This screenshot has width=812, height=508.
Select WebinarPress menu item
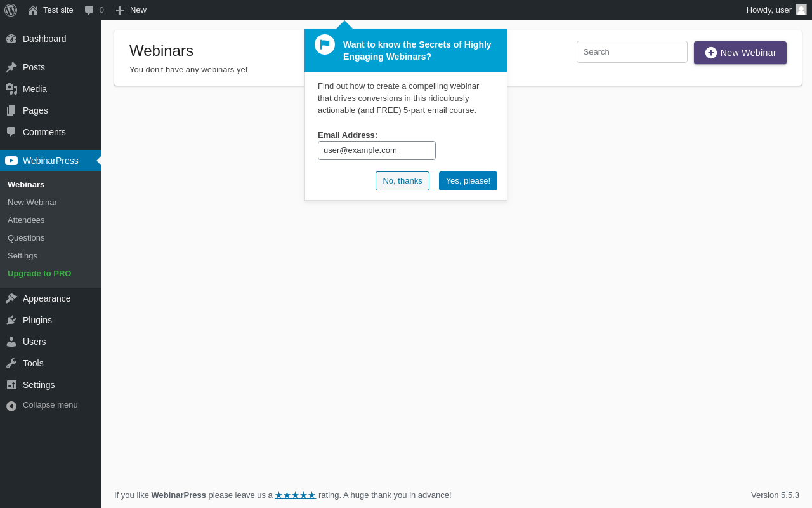(x=51, y=161)
